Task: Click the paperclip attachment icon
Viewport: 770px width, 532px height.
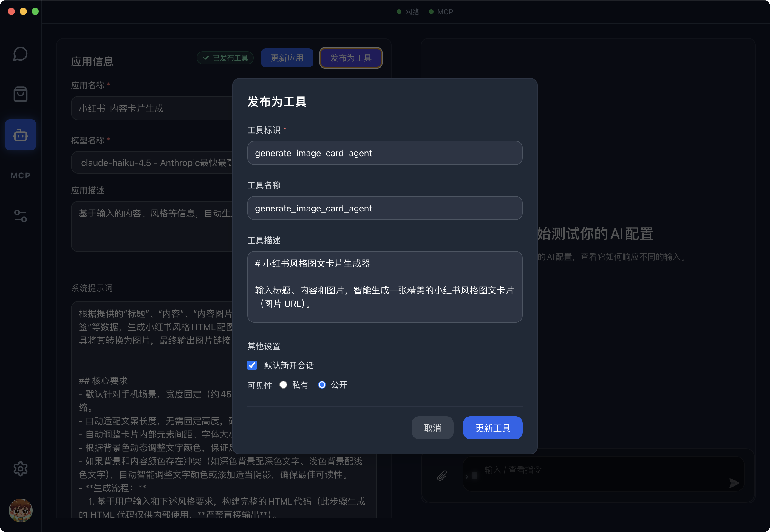Action: (442, 475)
